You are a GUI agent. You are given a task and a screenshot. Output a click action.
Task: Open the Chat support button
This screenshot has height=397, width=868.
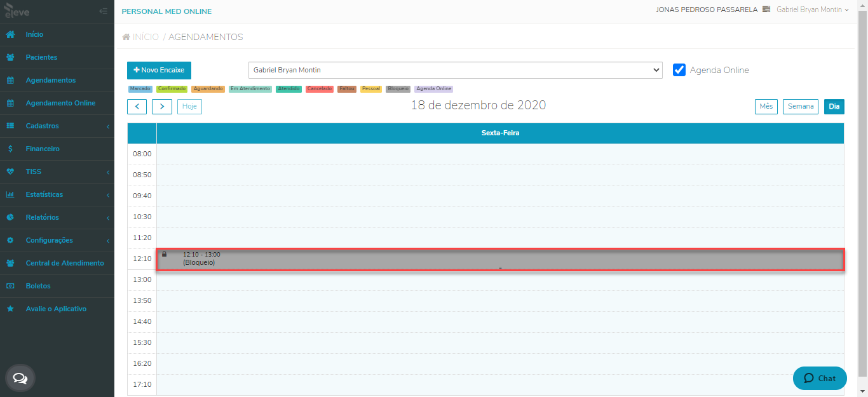820,378
